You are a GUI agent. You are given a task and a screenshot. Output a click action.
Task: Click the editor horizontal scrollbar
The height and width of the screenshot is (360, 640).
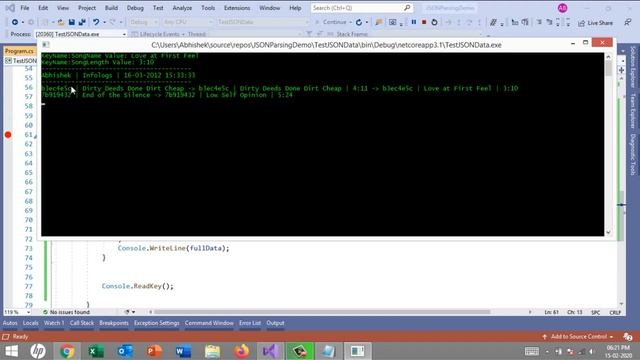coord(322,312)
